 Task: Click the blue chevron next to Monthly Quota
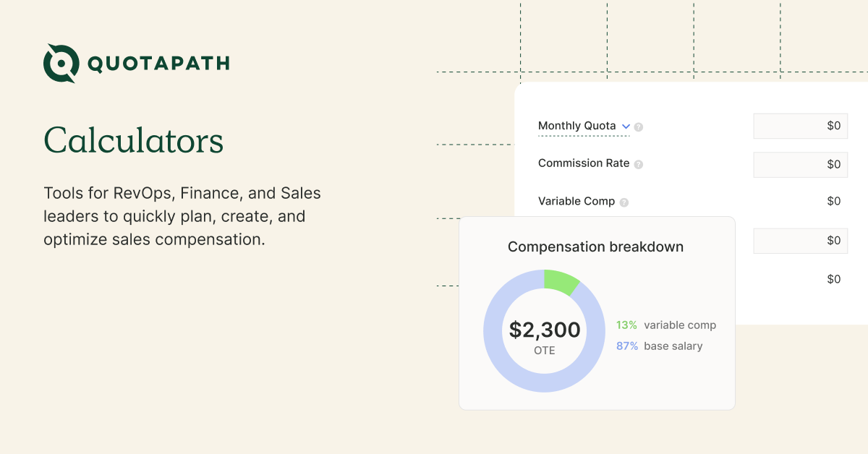(626, 126)
